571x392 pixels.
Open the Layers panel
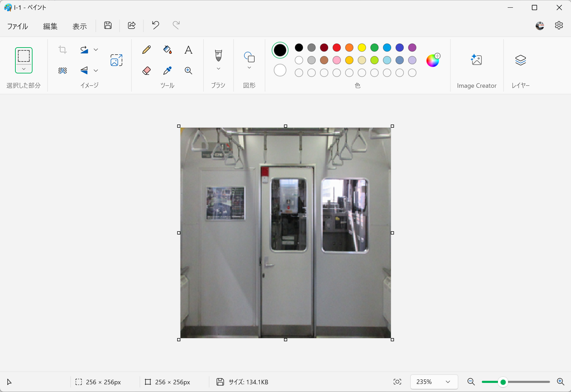[x=521, y=60]
